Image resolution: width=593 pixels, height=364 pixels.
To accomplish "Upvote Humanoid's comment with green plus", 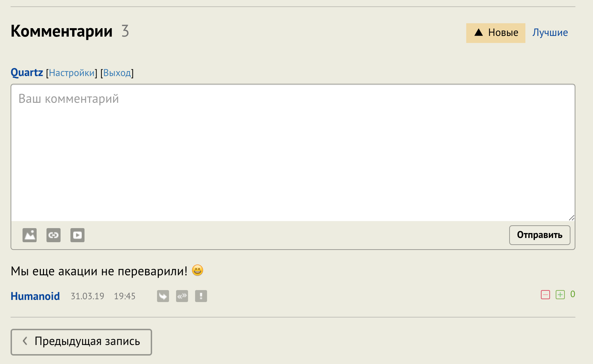I will pyautogui.click(x=560, y=295).
